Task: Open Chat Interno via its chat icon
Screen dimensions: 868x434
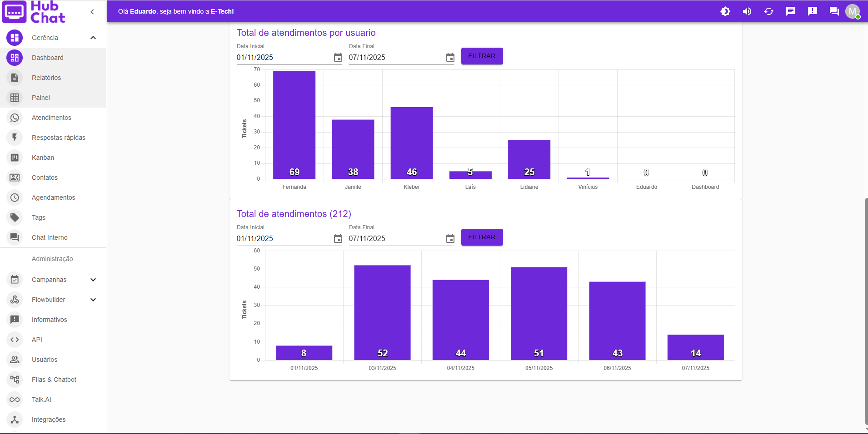Action: tap(15, 237)
